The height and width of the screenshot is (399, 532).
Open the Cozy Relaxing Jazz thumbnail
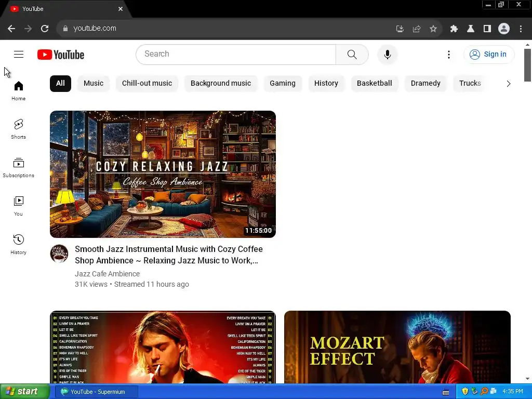pos(163,174)
